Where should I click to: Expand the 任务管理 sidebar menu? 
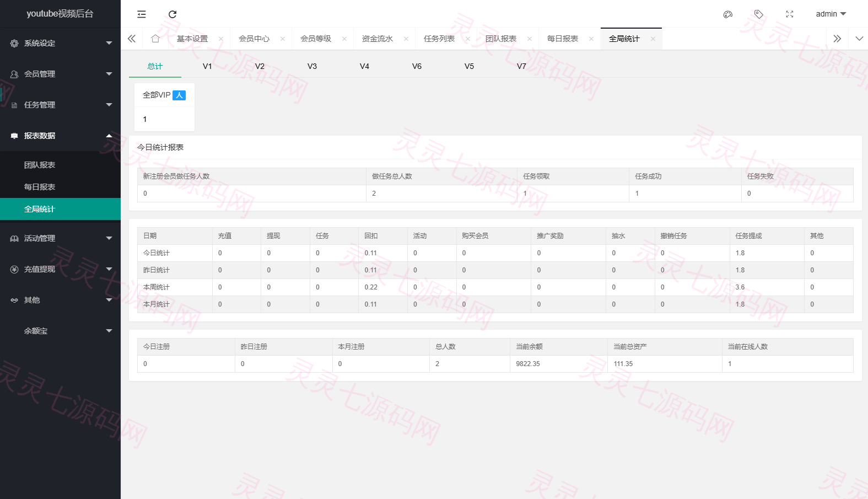[x=60, y=105]
